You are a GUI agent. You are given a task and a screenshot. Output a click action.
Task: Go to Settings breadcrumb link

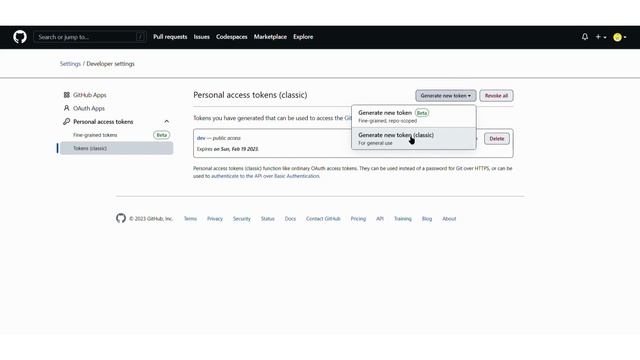click(x=70, y=64)
